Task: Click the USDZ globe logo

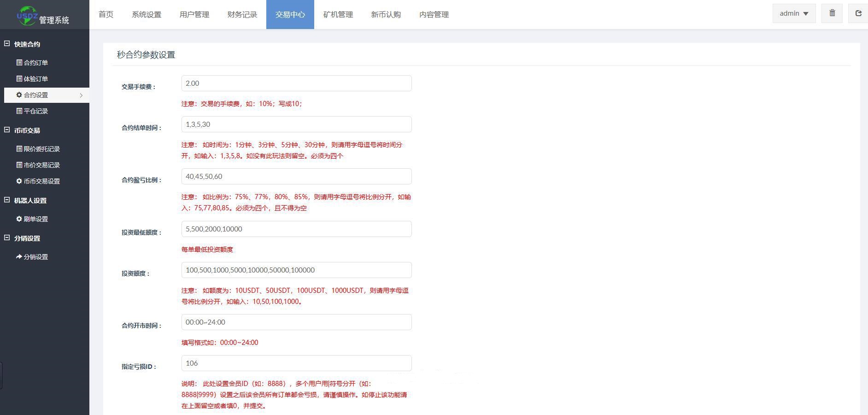Action: coord(27,15)
